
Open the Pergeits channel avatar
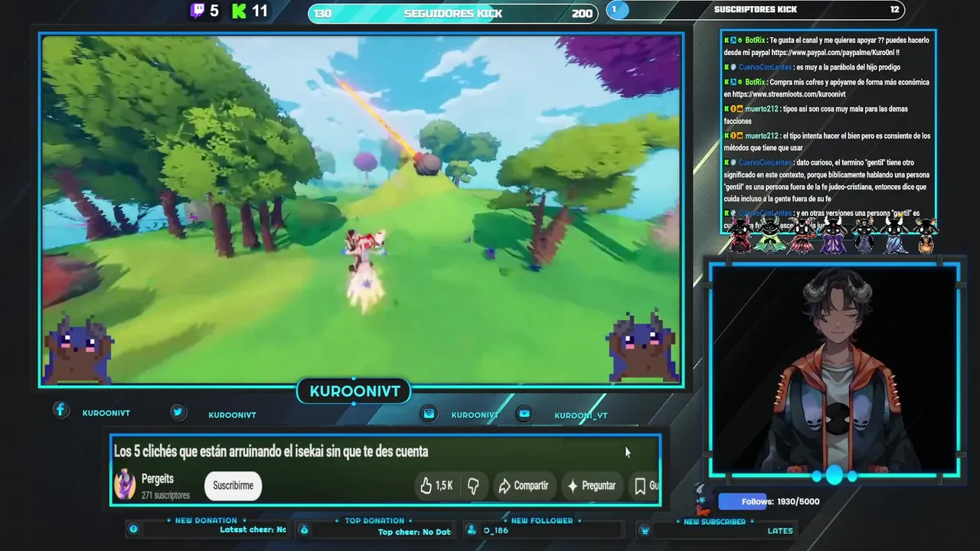pyautogui.click(x=125, y=485)
